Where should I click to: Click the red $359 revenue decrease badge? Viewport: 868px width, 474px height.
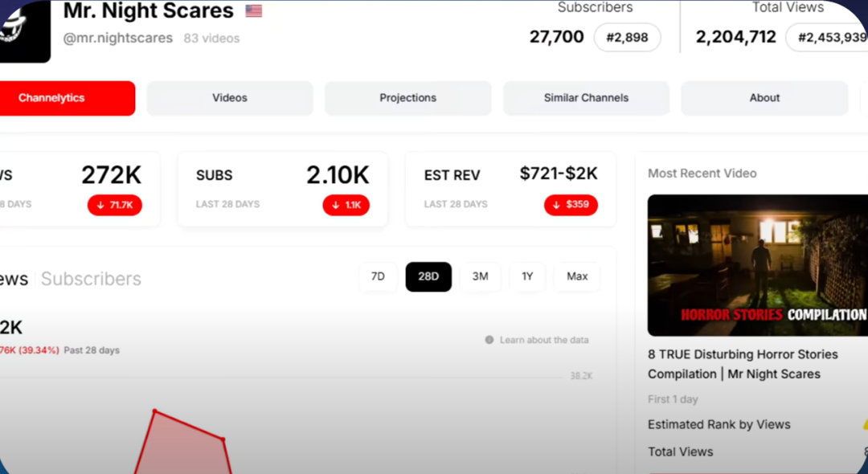click(x=571, y=205)
